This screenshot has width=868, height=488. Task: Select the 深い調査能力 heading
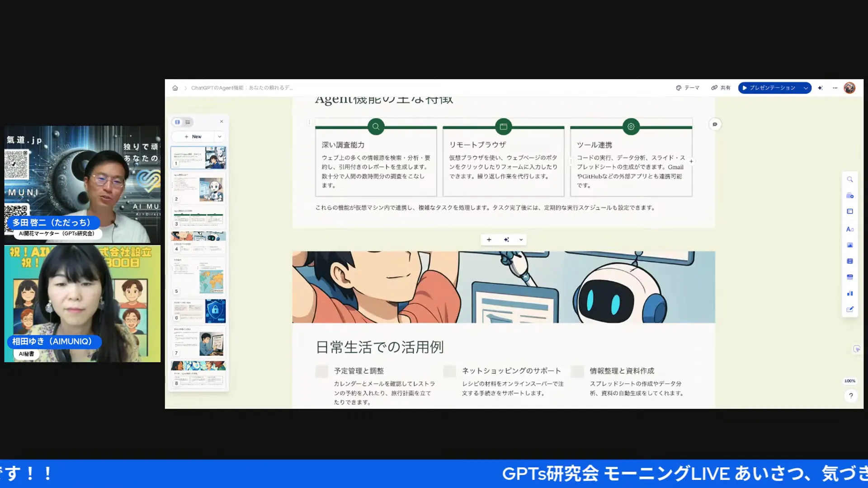coord(343,145)
